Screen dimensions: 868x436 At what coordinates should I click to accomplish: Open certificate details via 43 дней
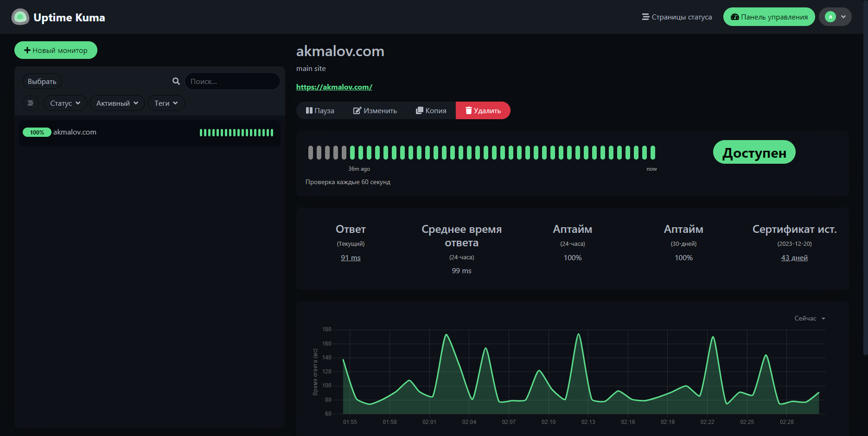pyautogui.click(x=794, y=258)
